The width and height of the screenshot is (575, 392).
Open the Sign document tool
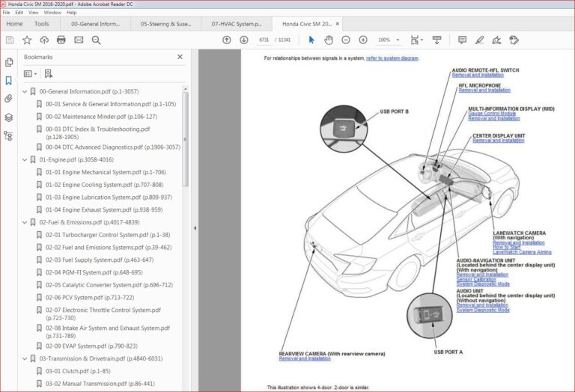click(x=496, y=40)
